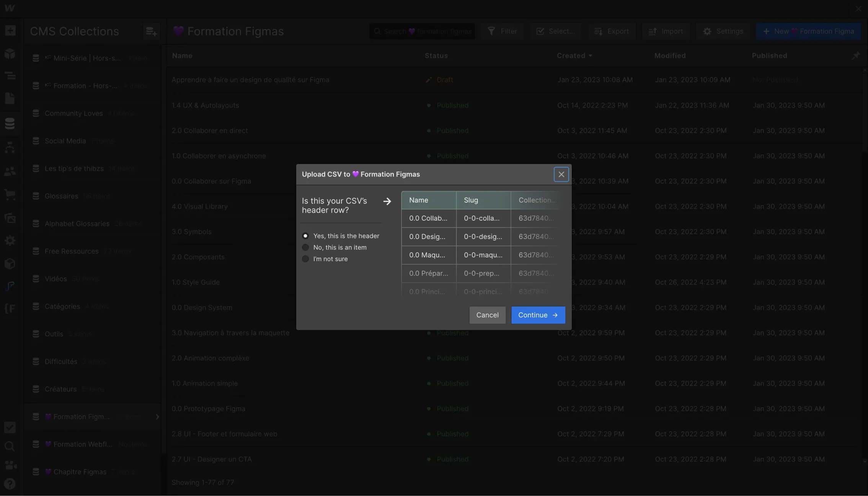Open the Créateurs collection
The width and height of the screenshot is (868, 496).
click(x=92, y=389)
